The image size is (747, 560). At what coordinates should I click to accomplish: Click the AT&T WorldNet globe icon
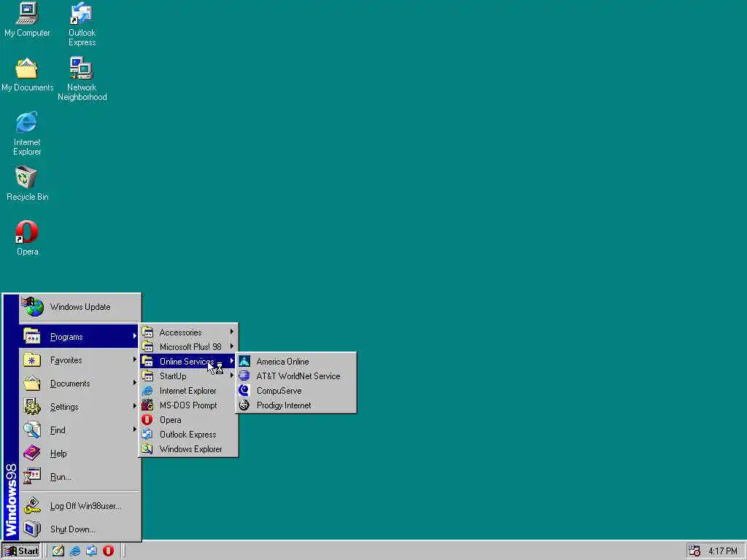click(244, 376)
